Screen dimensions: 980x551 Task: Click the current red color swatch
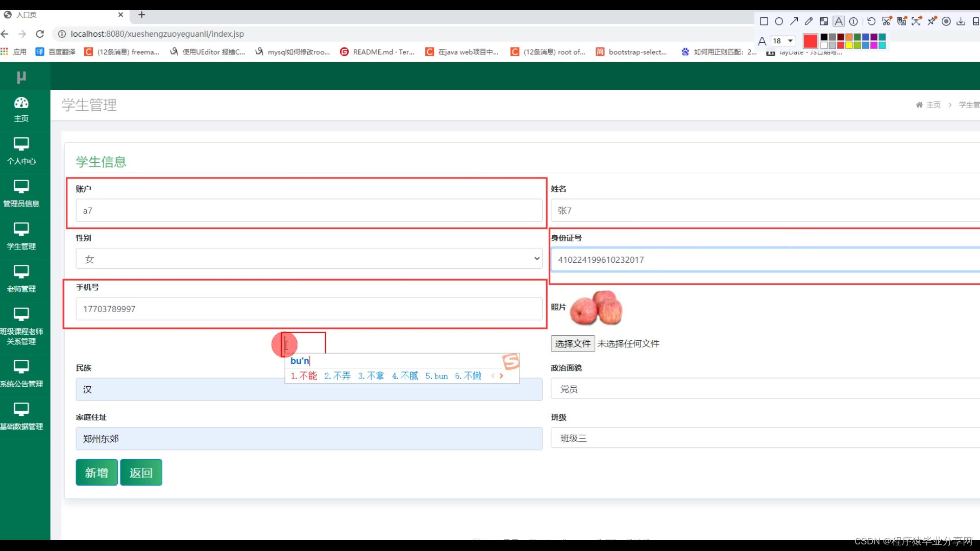811,41
